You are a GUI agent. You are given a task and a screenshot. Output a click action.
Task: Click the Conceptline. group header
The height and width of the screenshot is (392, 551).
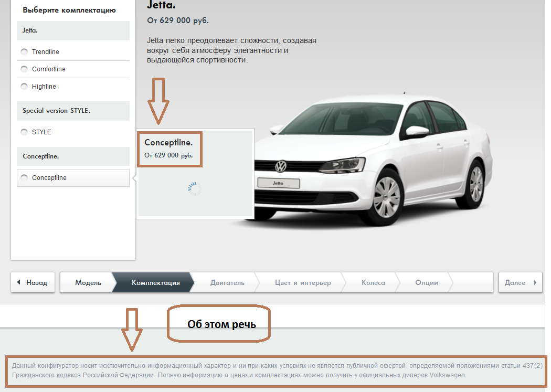[73, 156]
